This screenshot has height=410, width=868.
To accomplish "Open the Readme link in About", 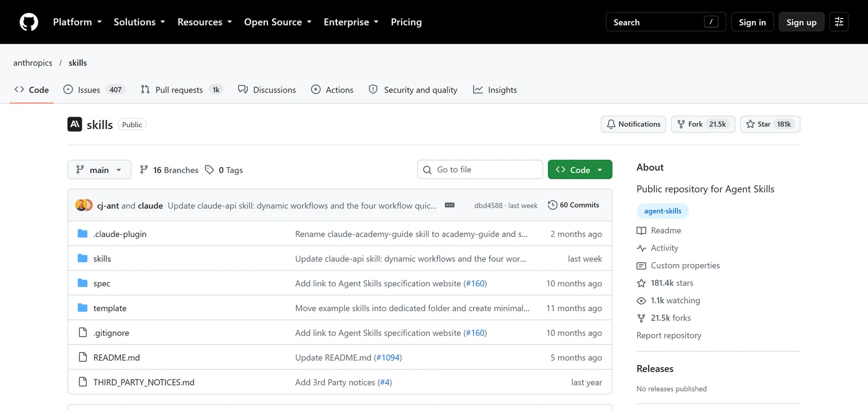I will click(x=659, y=230).
